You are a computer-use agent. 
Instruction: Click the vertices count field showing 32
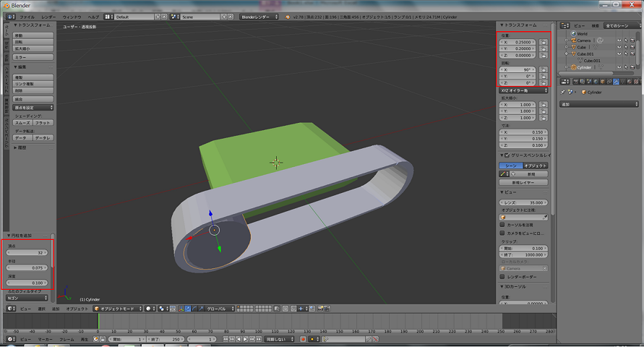click(x=27, y=253)
